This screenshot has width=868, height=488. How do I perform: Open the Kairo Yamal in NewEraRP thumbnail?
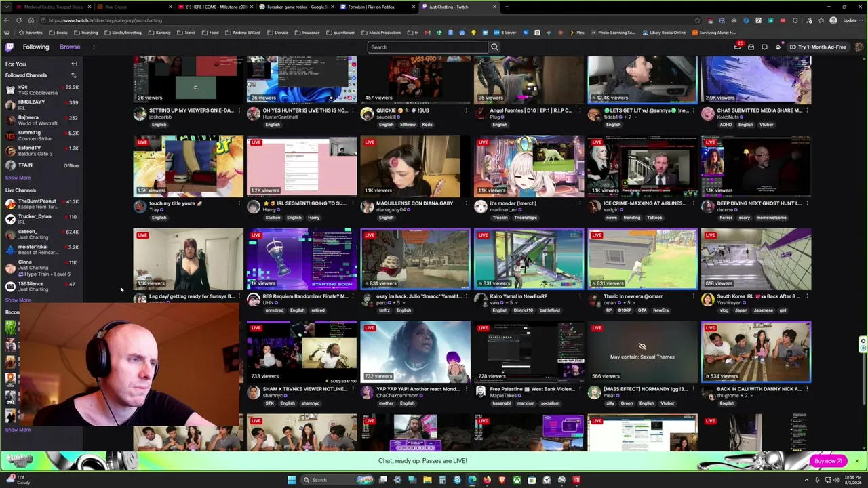click(x=529, y=259)
